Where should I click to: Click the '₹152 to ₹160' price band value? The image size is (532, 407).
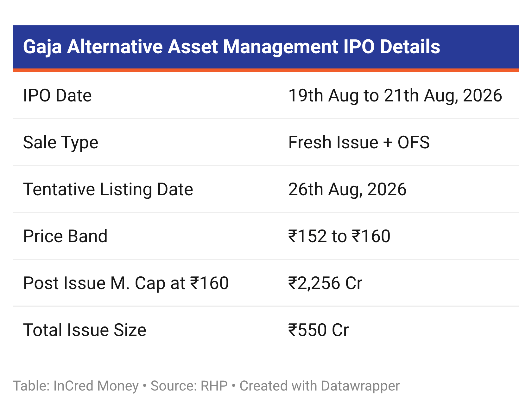(x=339, y=236)
